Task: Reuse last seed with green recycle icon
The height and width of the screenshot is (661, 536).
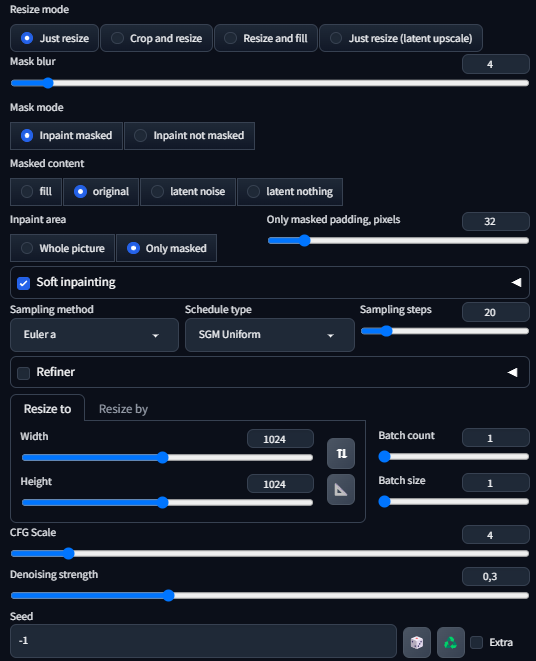Action: pos(451,642)
